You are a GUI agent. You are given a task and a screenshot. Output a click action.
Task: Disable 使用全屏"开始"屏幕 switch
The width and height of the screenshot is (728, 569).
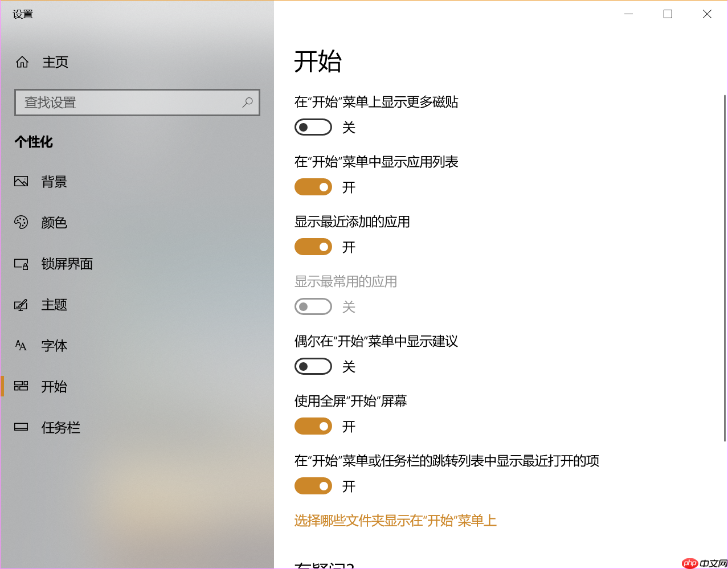click(x=313, y=426)
